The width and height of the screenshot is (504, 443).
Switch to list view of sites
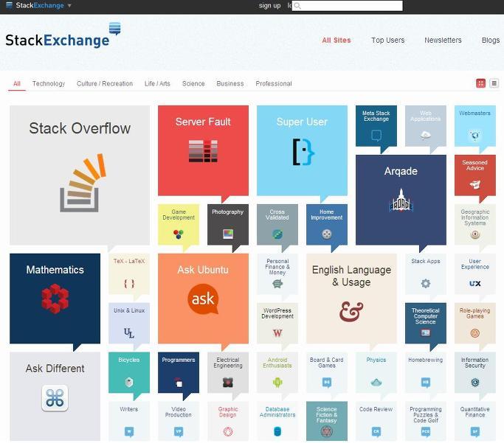(x=494, y=83)
